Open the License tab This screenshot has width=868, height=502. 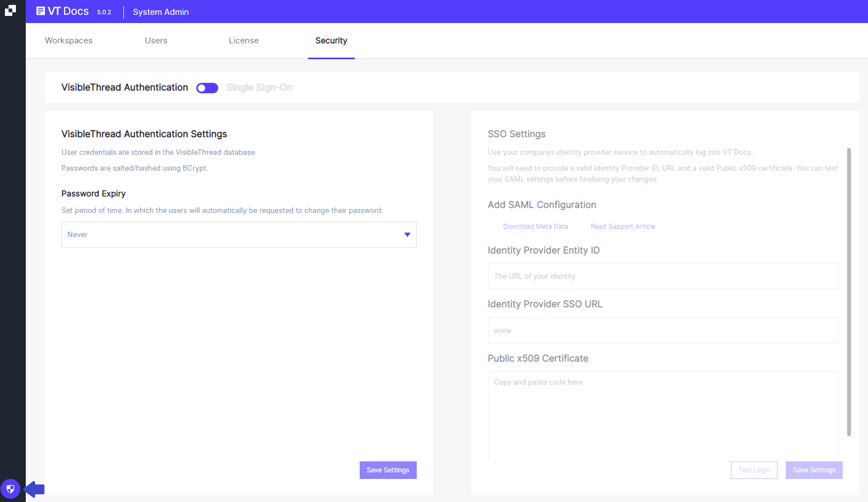tap(244, 41)
